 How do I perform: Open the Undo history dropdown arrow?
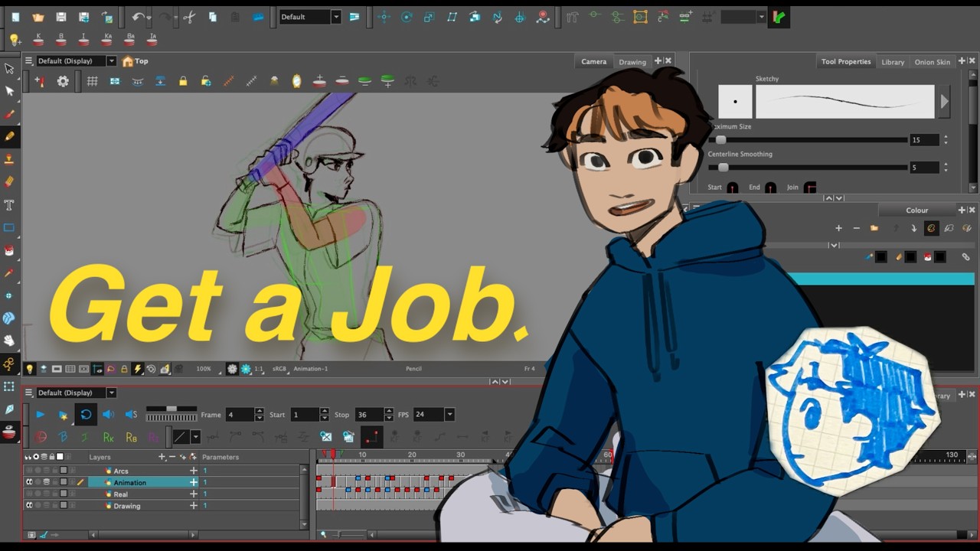[x=149, y=17]
